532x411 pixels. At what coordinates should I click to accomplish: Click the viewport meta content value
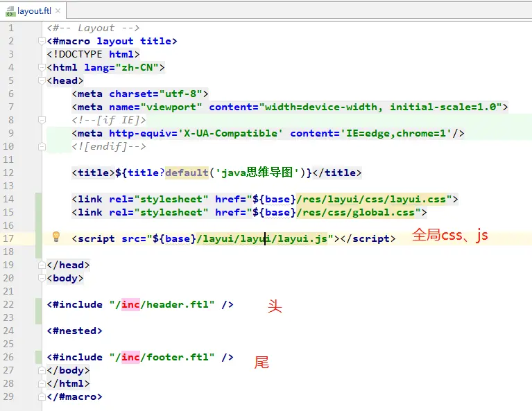pos(380,107)
